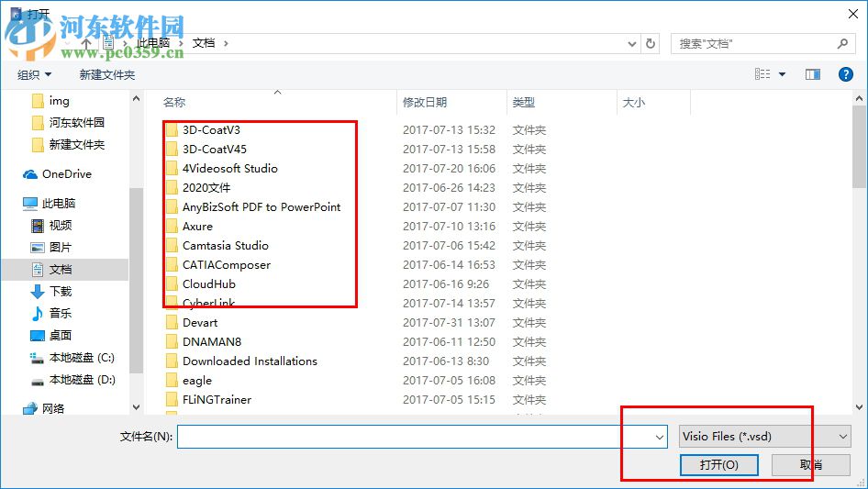Click the Camtasia Studio folder icon
868x489 pixels.
tap(172, 245)
